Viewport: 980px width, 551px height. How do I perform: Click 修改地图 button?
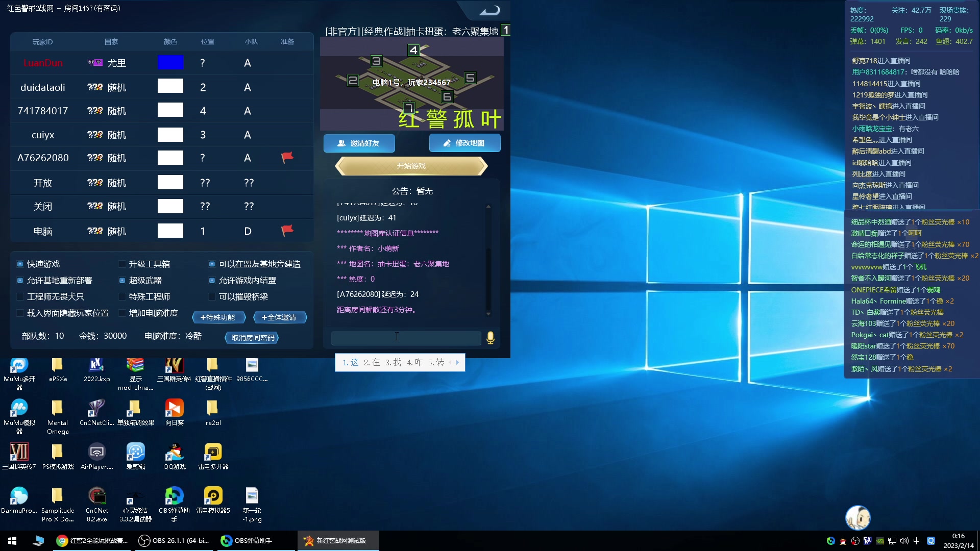point(464,143)
